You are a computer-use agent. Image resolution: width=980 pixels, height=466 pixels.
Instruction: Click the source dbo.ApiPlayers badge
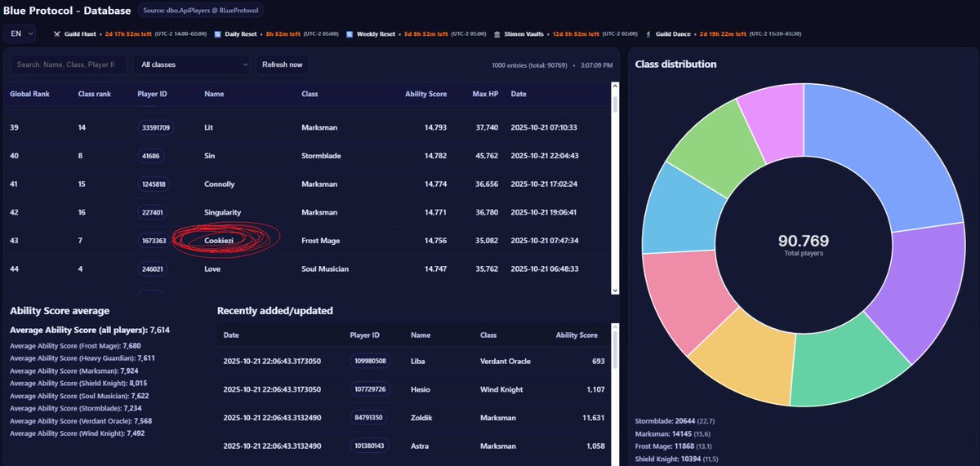click(199, 11)
